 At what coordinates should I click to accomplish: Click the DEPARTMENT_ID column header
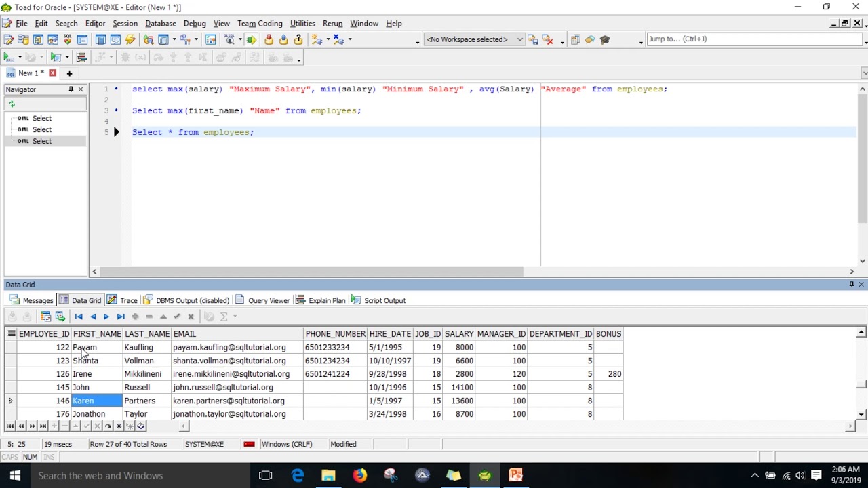click(x=561, y=333)
